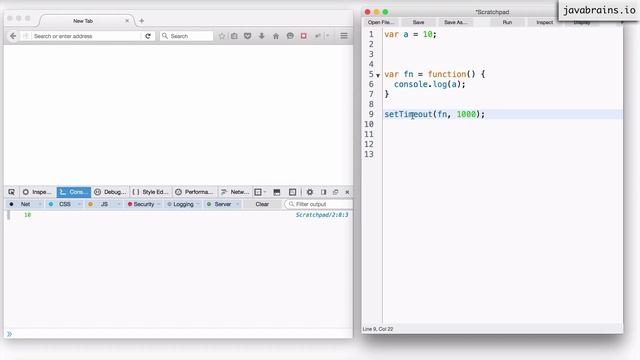Expand the Security filter dropdown arrow

pyautogui.click(x=158, y=204)
